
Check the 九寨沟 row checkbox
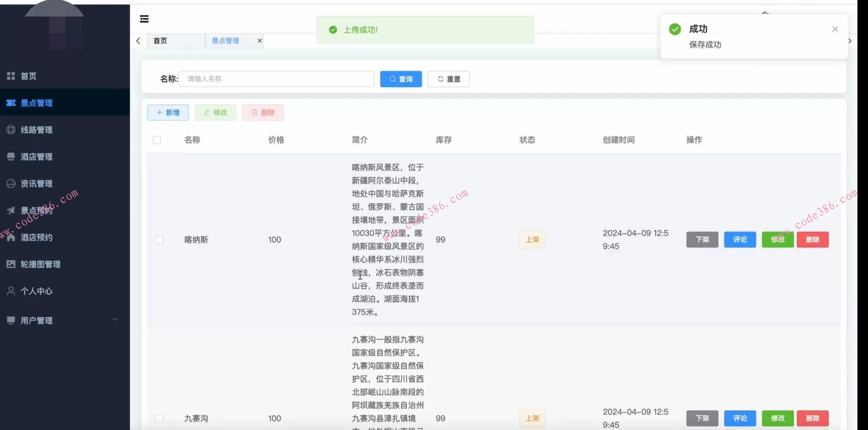click(159, 419)
